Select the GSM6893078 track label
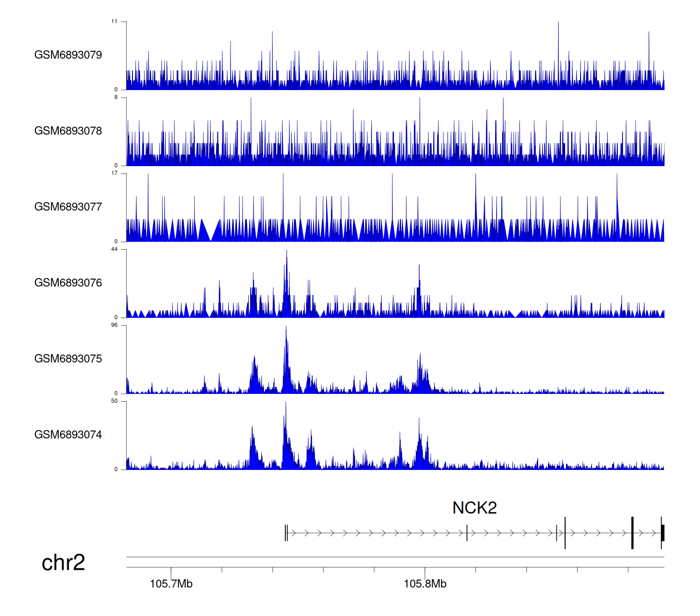The image size is (700, 616). [x=68, y=131]
